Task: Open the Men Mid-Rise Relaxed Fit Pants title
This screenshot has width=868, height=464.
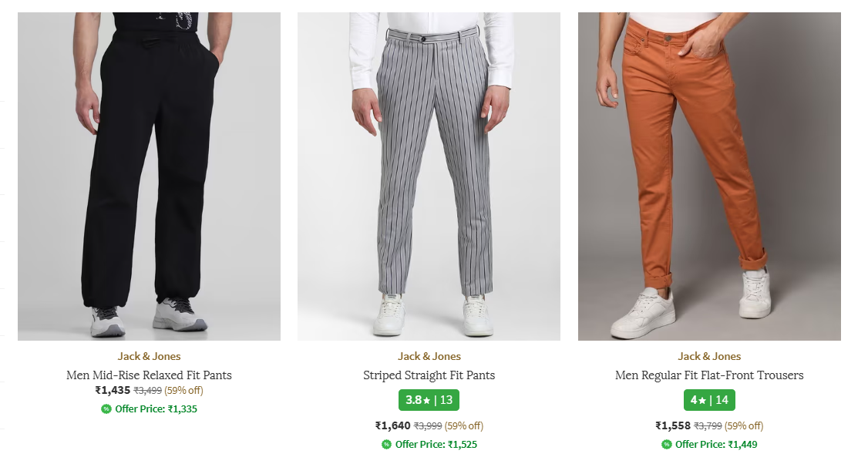Action: pyautogui.click(x=149, y=375)
